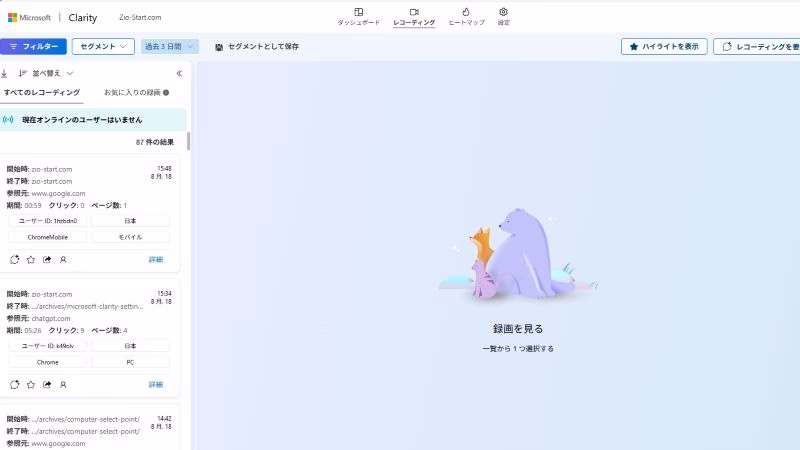This screenshot has height=450, width=800.
Task: Click the 日本 tag in the 15:34 recording
Action: pyautogui.click(x=130, y=346)
